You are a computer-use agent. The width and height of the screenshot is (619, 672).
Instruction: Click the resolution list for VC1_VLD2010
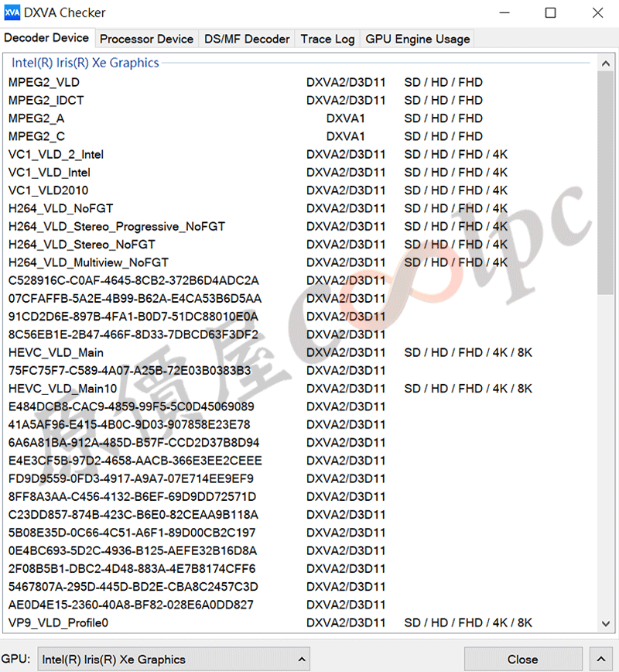[456, 190]
